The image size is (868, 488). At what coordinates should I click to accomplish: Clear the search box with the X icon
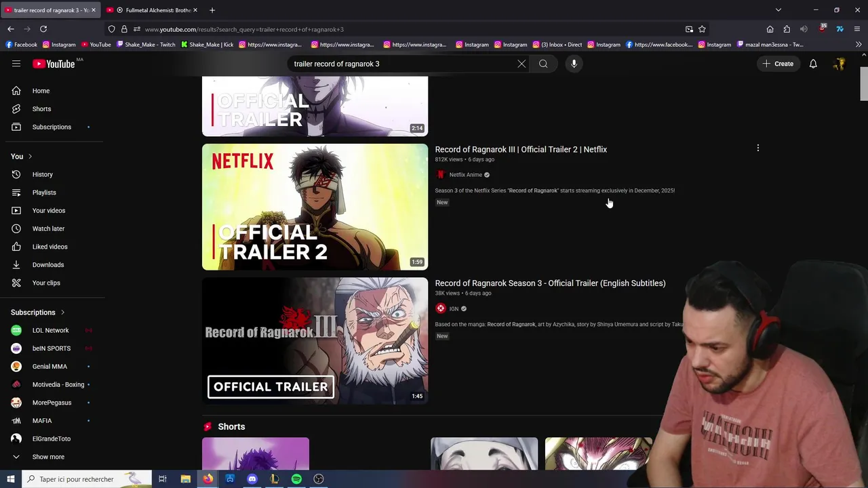[521, 64]
